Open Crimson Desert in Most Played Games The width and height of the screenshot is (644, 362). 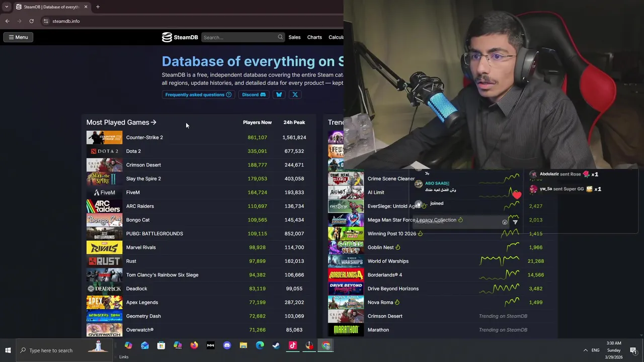pos(143,165)
